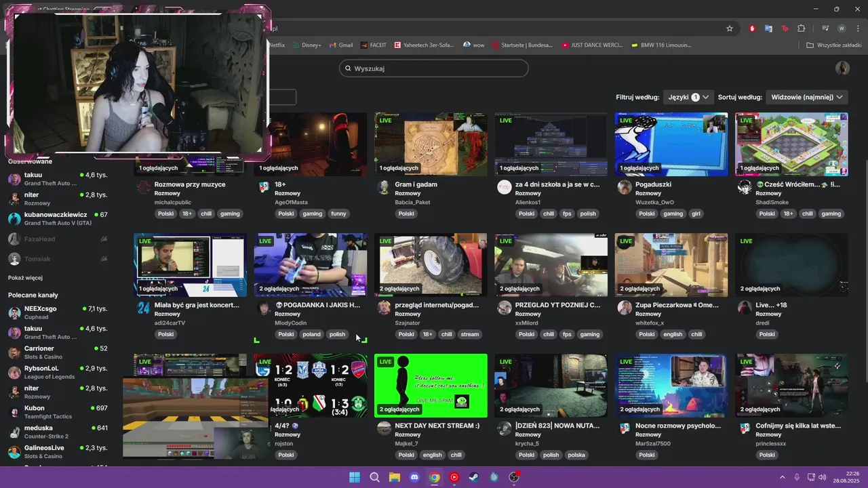This screenshot has width=868, height=488.
Task: Open the BMW 116 Limousin... bookmark
Action: pyautogui.click(x=661, y=45)
